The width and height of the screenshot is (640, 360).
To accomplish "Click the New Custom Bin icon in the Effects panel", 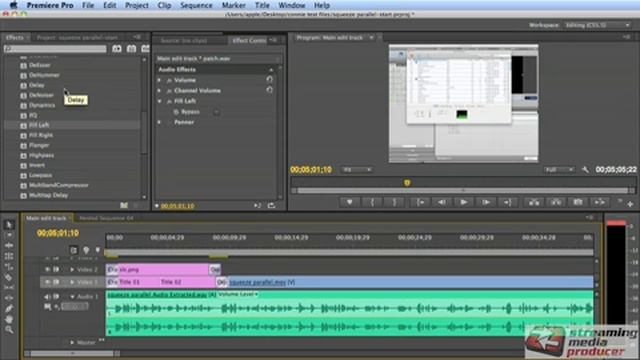I will click(x=124, y=205).
